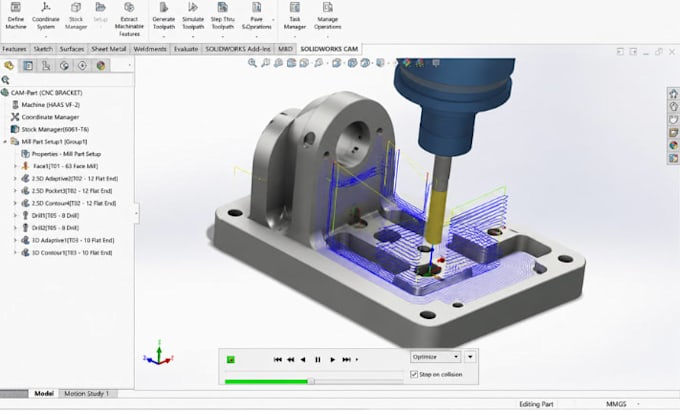
Task: Click Save Operations tool
Action: click(x=256, y=16)
